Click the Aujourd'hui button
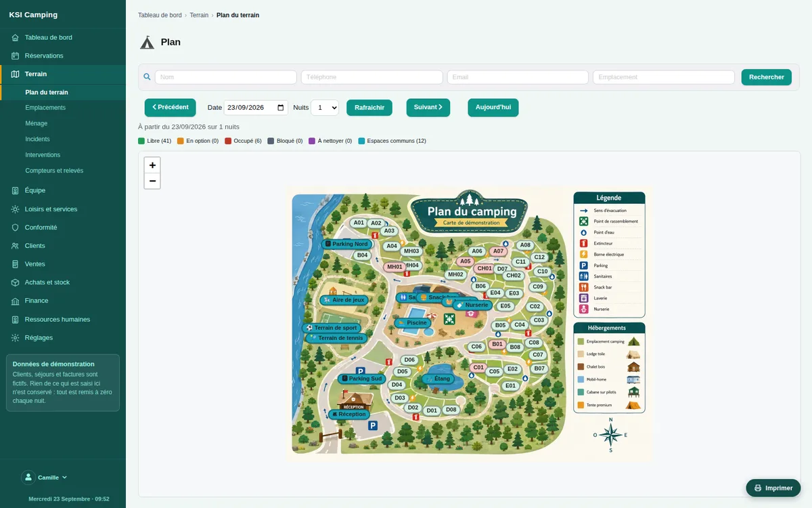This screenshot has height=508, width=812. [493, 107]
